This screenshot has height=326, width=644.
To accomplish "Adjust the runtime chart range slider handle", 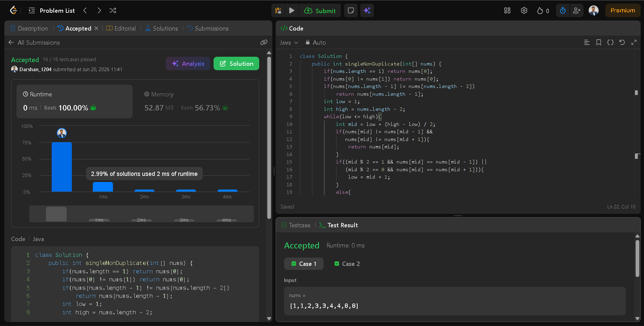I will click(x=56, y=214).
